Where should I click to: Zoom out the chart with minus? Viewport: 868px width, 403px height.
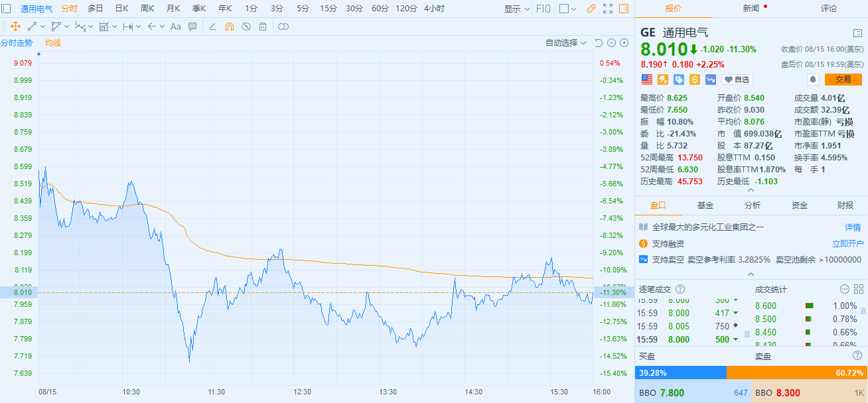611,43
